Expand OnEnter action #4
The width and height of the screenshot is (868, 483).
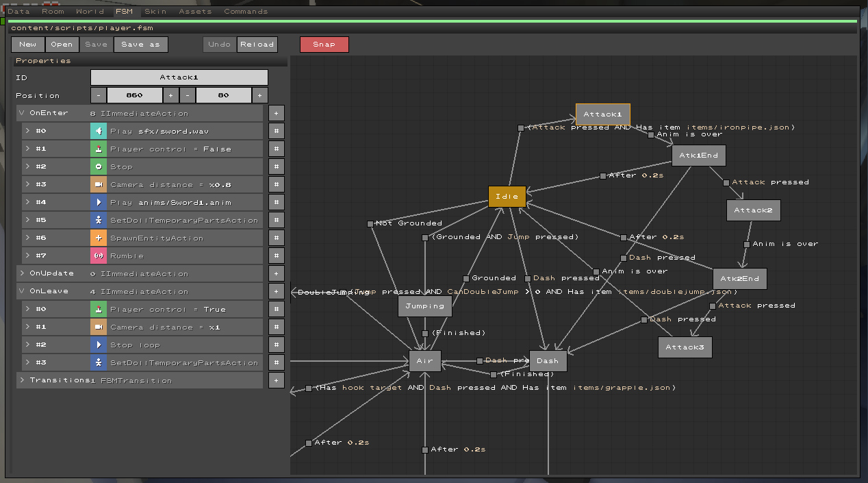(x=27, y=202)
